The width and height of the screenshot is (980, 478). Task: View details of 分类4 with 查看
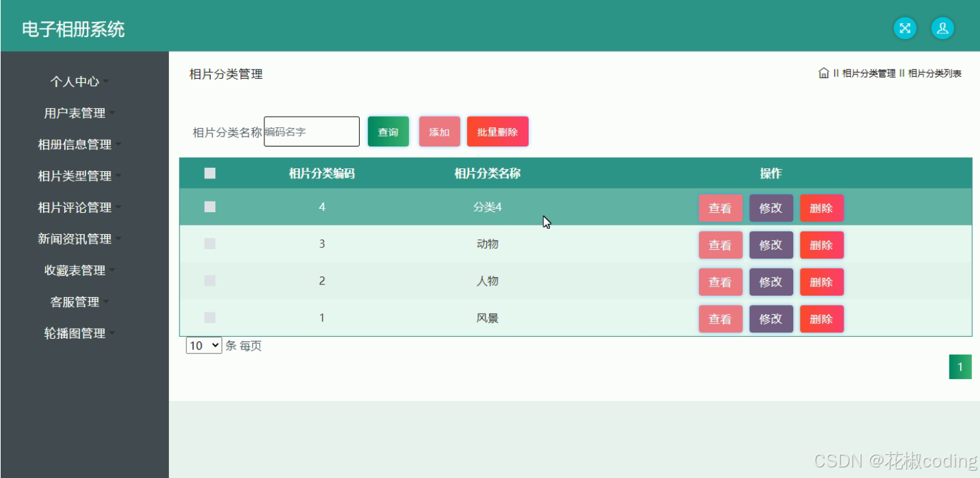coord(720,208)
